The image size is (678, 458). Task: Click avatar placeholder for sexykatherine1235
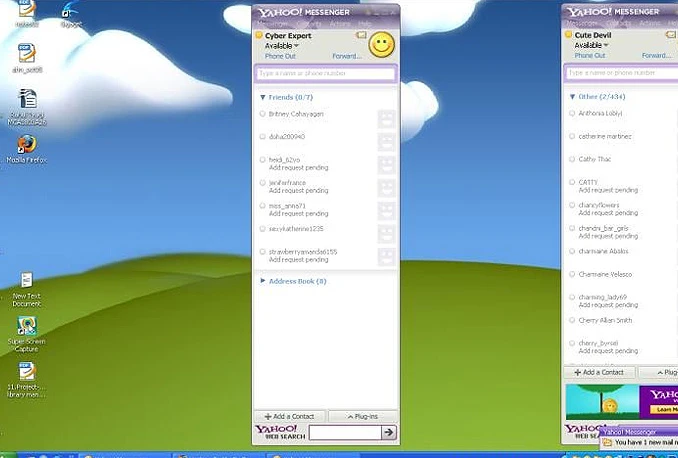[386, 234]
